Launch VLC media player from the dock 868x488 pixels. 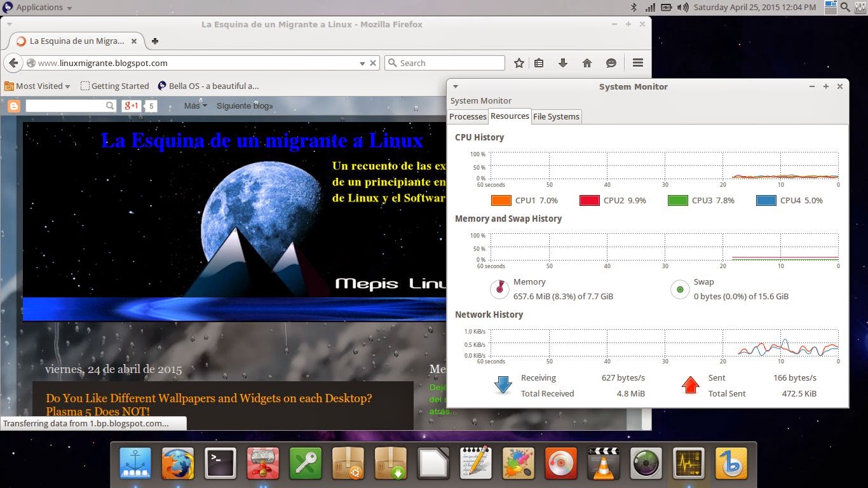[x=603, y=463]
